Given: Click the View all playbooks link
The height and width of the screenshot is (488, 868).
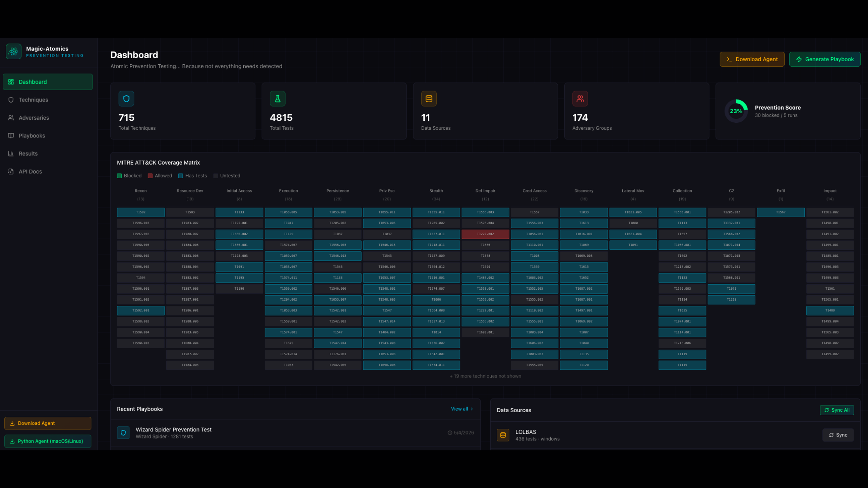Looking at the screenshot, I should pyautogui.click(x=462, y=409).
